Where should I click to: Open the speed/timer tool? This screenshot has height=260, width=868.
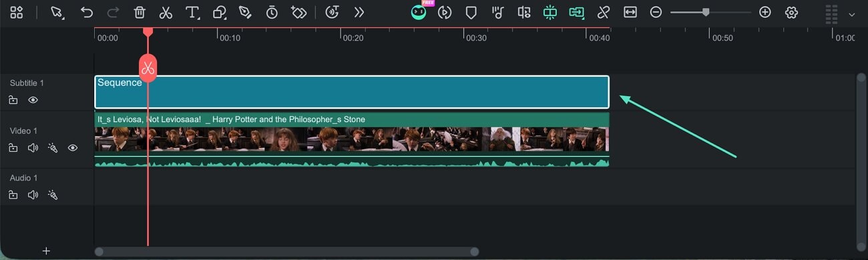click(x=272, y=12)
